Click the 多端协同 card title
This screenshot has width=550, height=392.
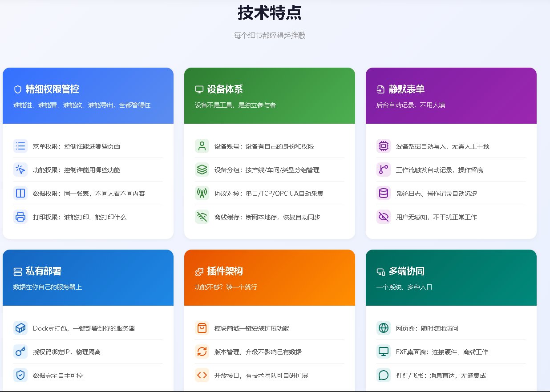click(407, 271)
